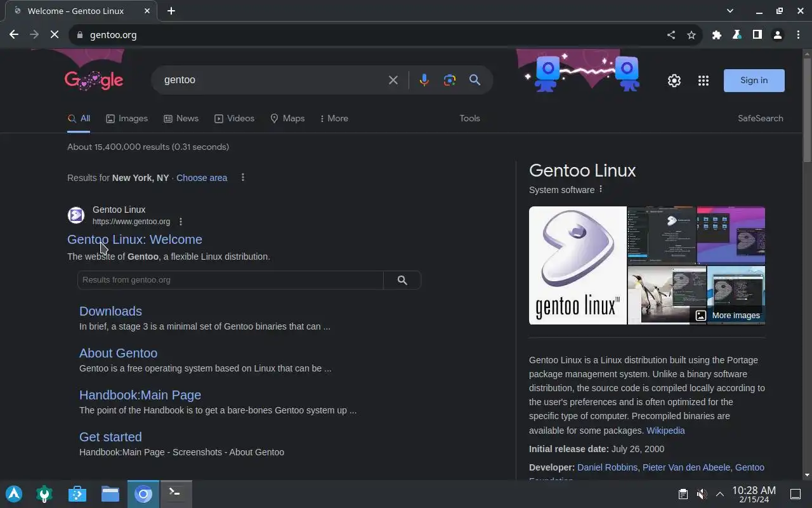Click the Gentoo Linux site favicon

tap(76, 215)
